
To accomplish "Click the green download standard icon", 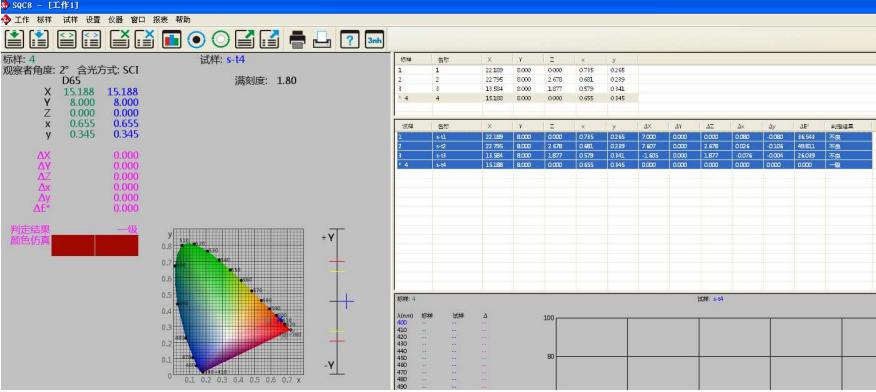I will [16, 39].
